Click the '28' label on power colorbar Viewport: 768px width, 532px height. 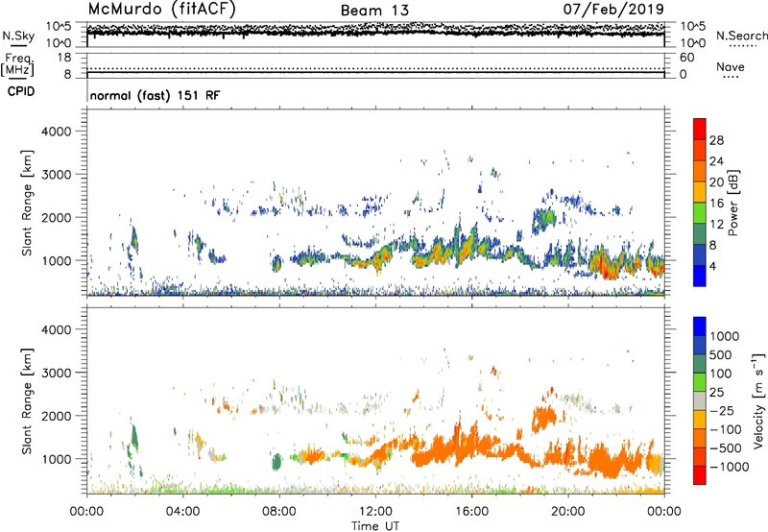tap(716, 140)
